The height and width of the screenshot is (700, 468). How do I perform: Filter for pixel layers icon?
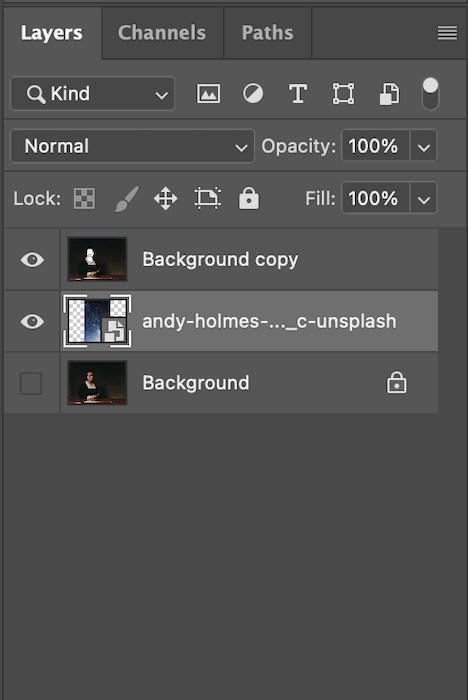[209, 94]
